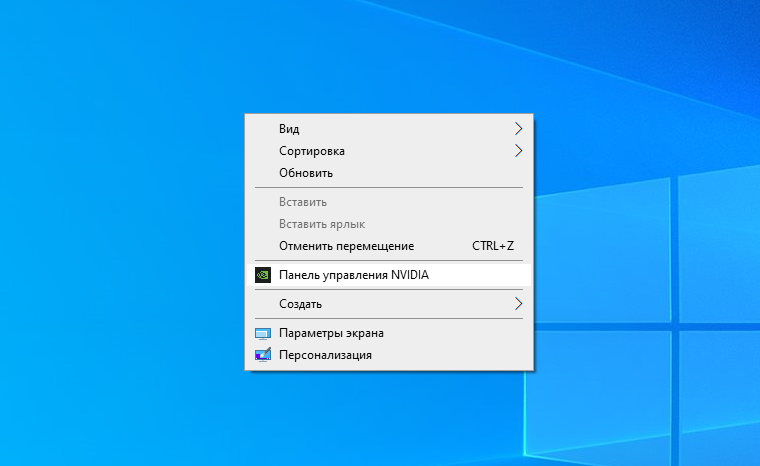Viewport: 760px width, 466px height.
Task: Choose Обновить to refresh the desktop
Action: coord(389,173)
